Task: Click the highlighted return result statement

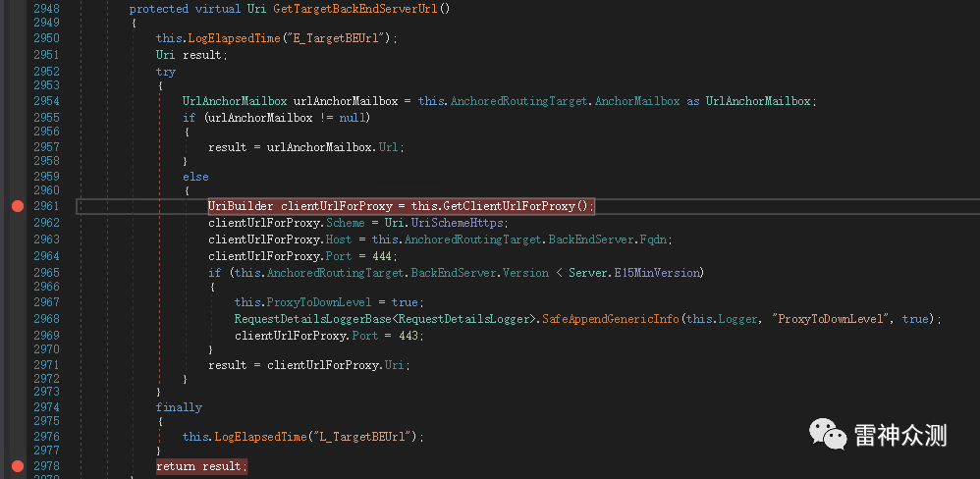Action: 202,466
